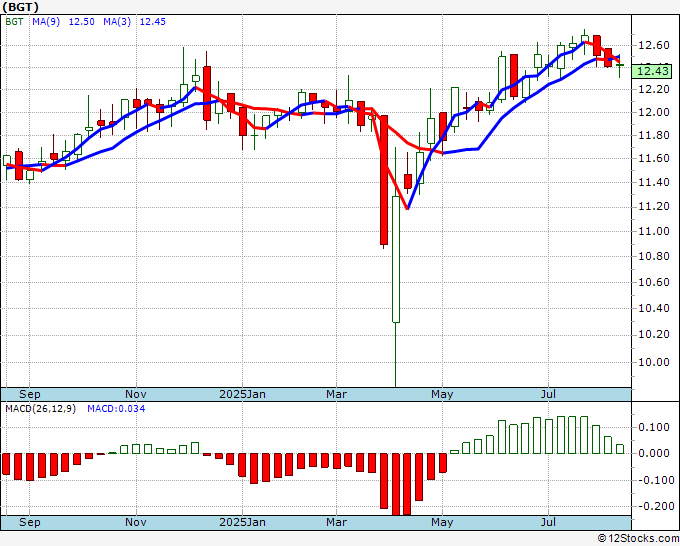Select the 11.20 price axis label

(x=654, y=206)
